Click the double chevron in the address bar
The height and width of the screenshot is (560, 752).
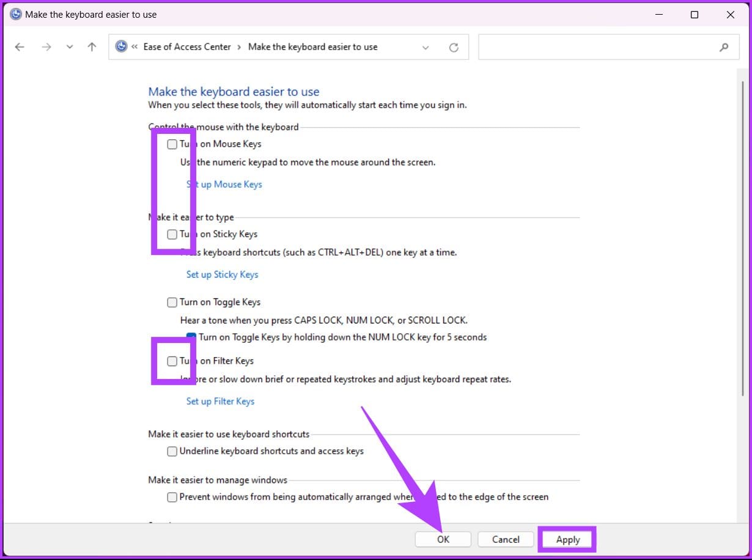point(135,46)
